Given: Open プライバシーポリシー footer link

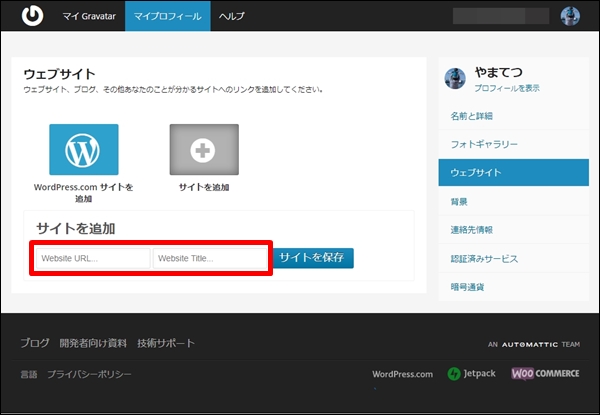Looking at the screenshot, I should pyautogui.click(x=89, y=374).
